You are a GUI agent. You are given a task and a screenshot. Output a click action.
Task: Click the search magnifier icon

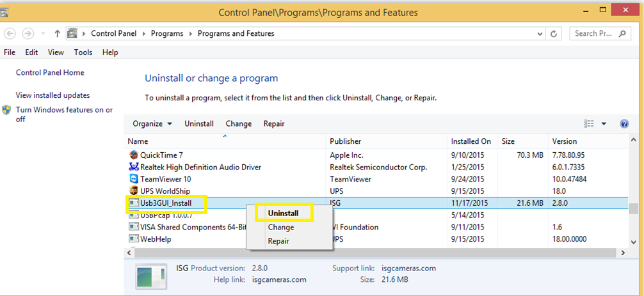coord(622,34)
